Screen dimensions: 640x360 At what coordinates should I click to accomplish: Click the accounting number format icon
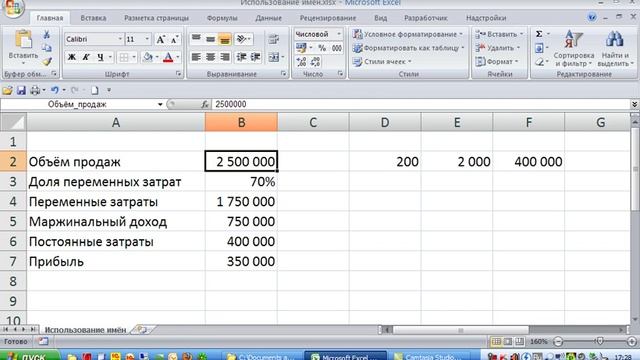click(301, 48)
